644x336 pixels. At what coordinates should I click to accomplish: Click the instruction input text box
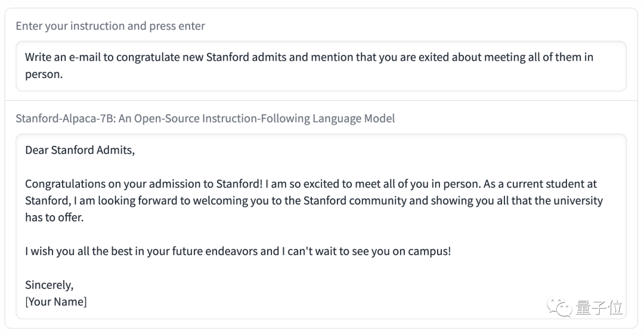[x=321, y=66]
